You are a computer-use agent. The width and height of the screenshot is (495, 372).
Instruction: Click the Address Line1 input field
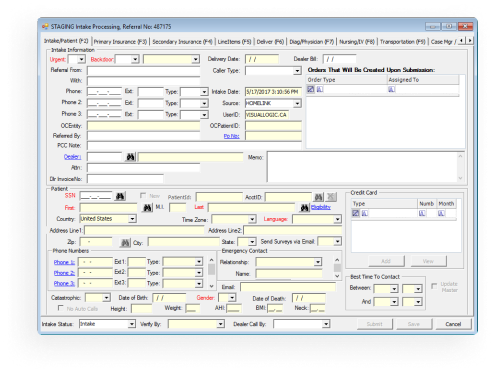click(x=144, y=230)
